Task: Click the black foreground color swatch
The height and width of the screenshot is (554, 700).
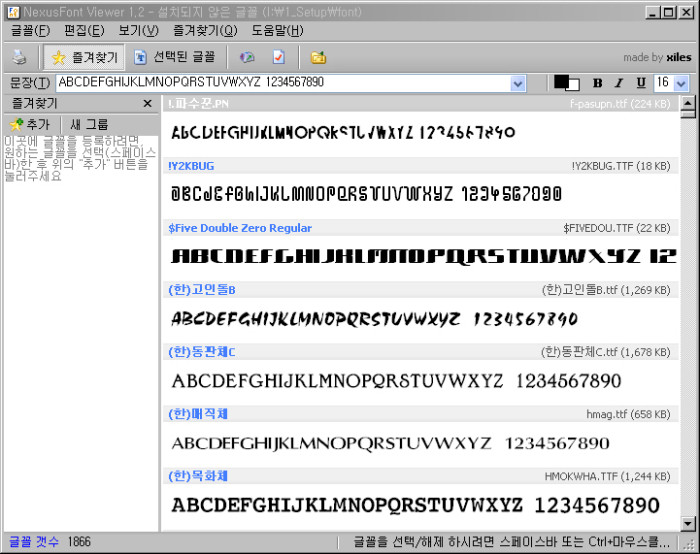Action: (561, 82)
